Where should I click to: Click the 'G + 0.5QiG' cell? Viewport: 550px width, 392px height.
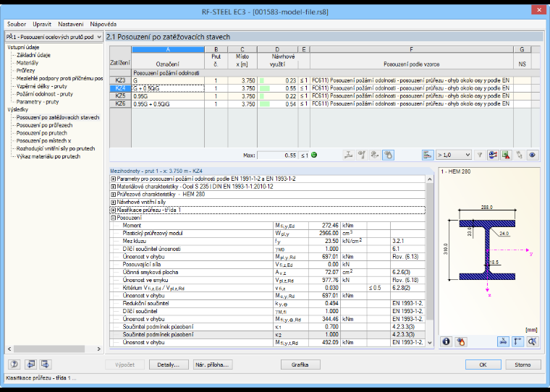point(168,88)
